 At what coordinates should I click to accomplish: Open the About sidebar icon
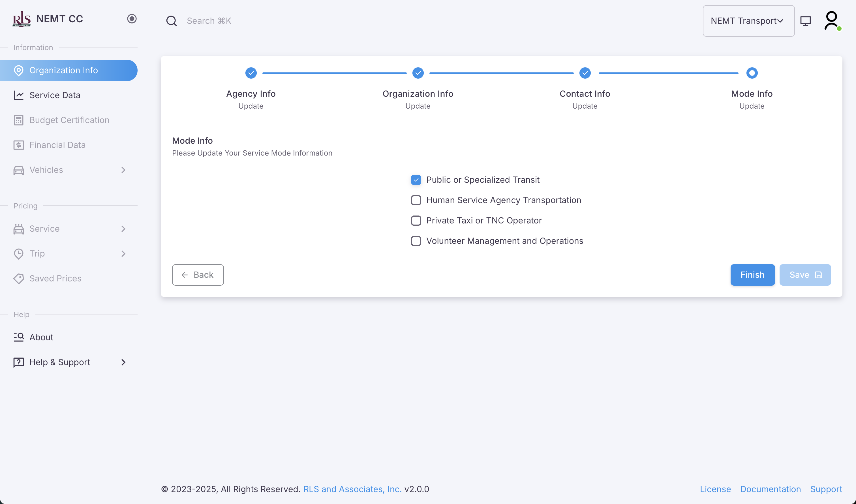pyautogui.click(x=19, y=337)
